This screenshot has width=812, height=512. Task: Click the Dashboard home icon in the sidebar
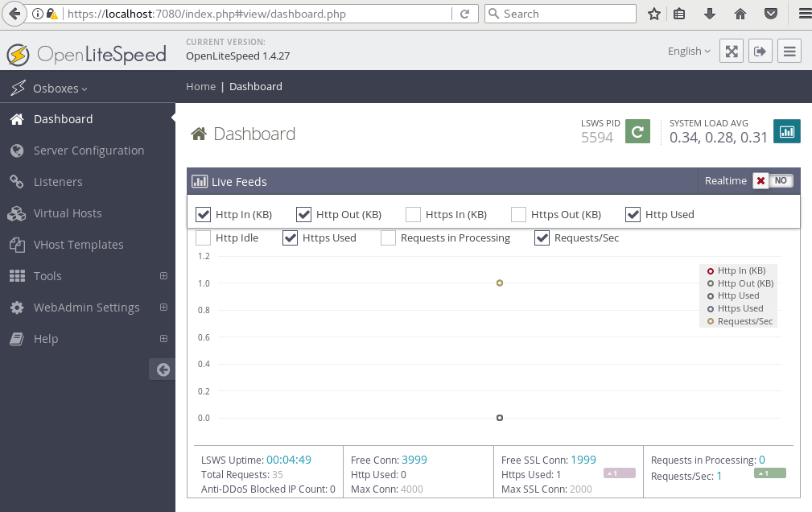[17, 119]
